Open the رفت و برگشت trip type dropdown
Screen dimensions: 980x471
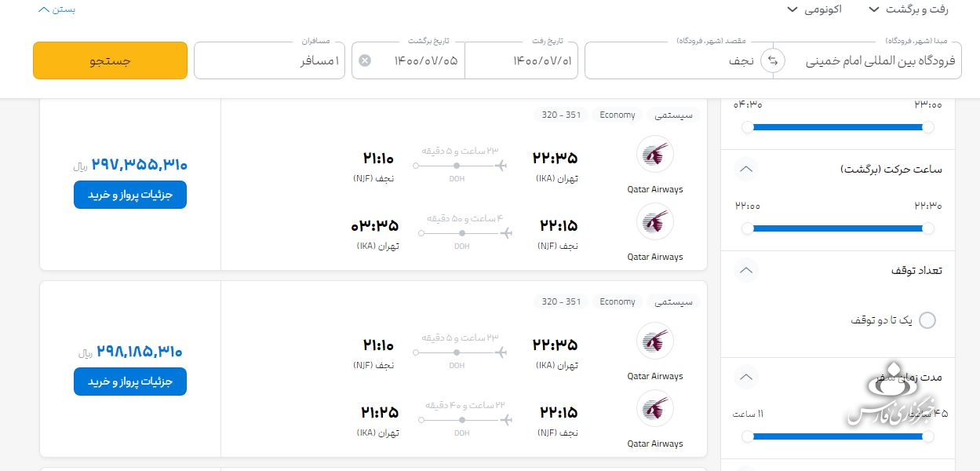(x=909, y=9)
